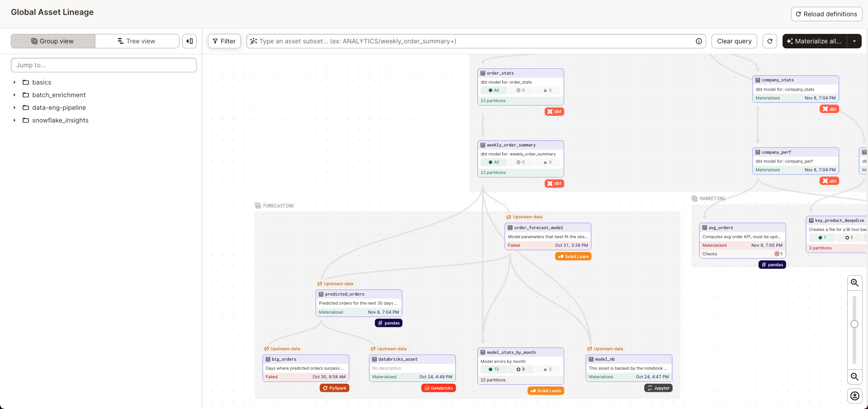
Task: Click '3 partitions' on key_product_deepdive
Action: pyautogui.click(x=820, y=248)
